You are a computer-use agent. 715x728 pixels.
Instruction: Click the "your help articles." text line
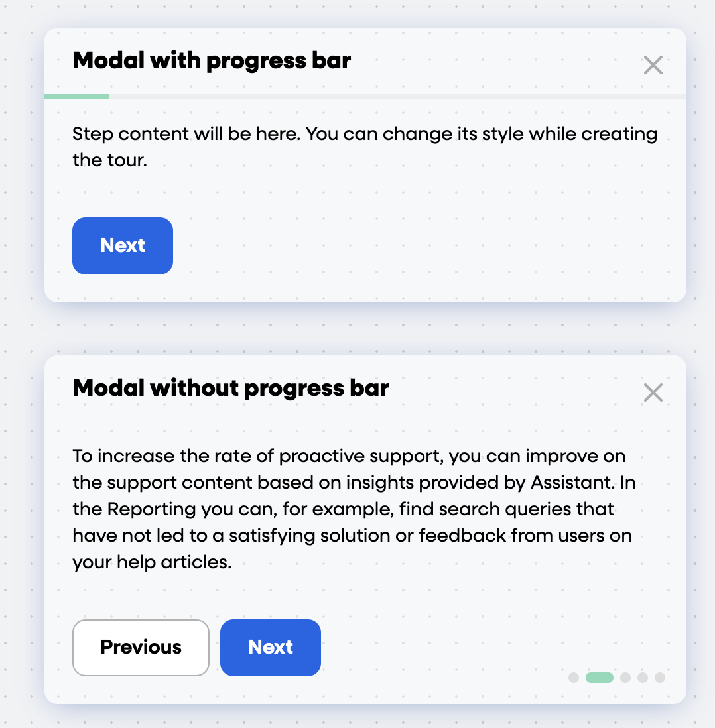pyautogui.click(x=152, y=562)
